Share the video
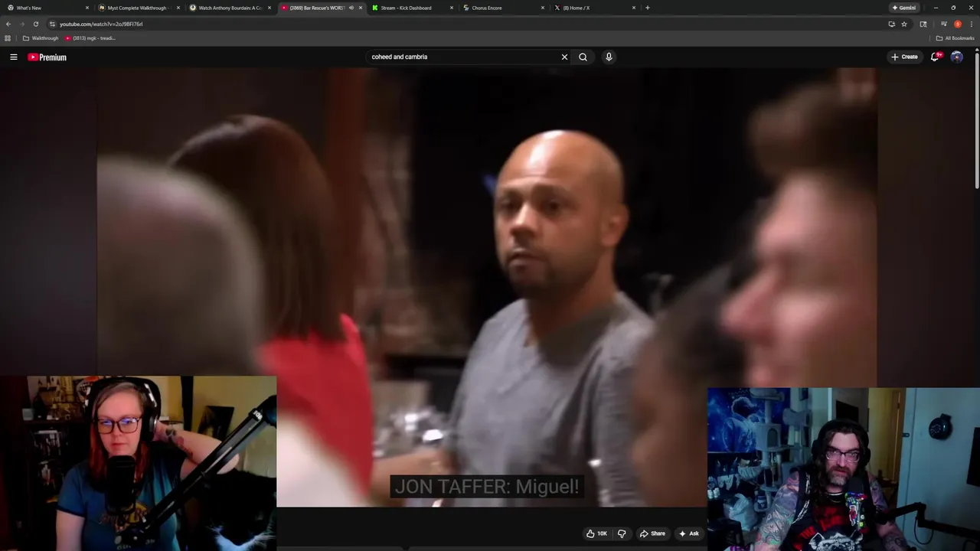Image resolution: width=980 pixels, height=551 pixels. pos(652,533)
